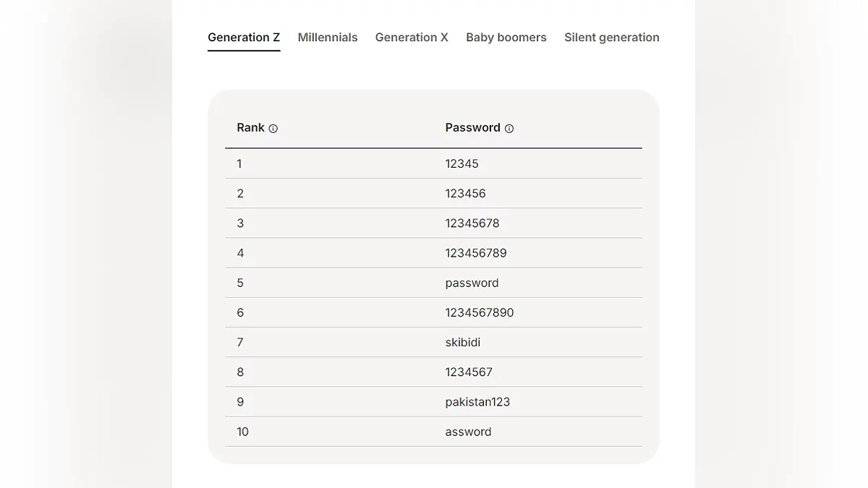Click info icon next to Rank header
The width and height of the screenshot is (868, 488).
[273, 129]
